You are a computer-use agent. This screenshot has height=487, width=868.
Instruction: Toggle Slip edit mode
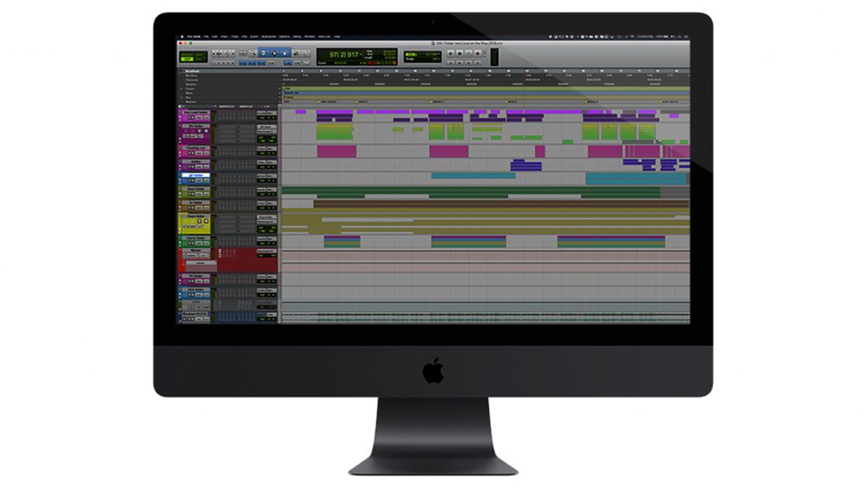(x=186, y=59)
